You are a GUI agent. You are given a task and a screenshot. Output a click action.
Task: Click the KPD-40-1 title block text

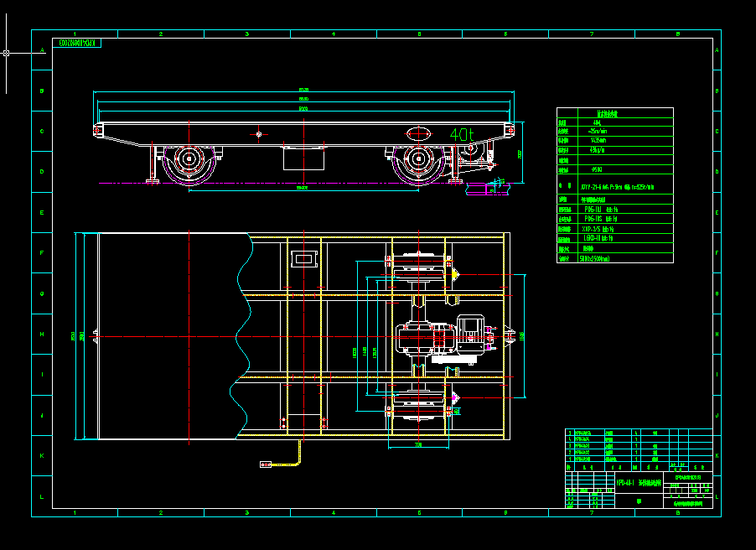point(639,482)
